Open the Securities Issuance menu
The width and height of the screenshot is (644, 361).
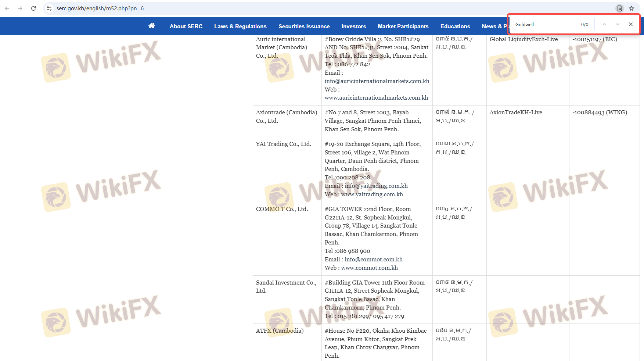[x=304, y=26]
